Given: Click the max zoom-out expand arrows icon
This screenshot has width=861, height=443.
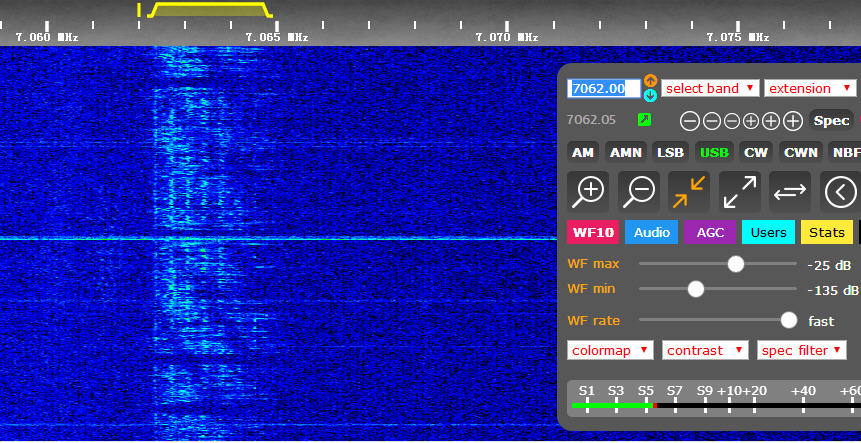Looking at the screenshot, I should click(740, 190).
